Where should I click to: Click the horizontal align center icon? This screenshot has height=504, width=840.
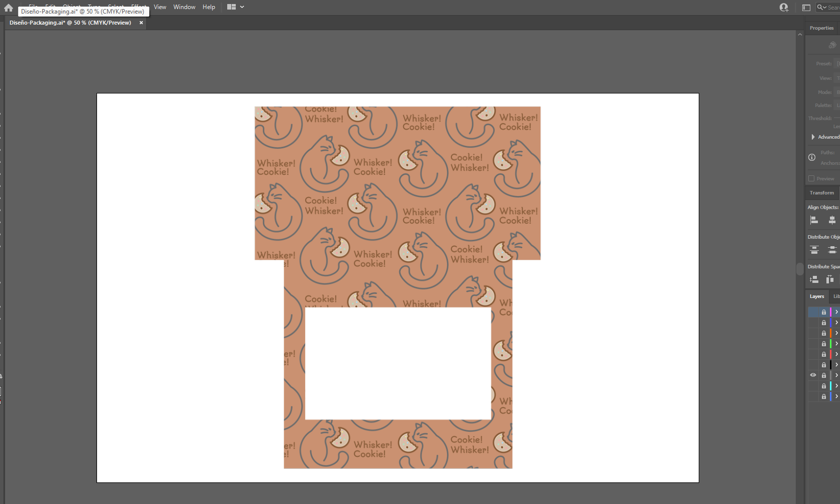point(832,220)
